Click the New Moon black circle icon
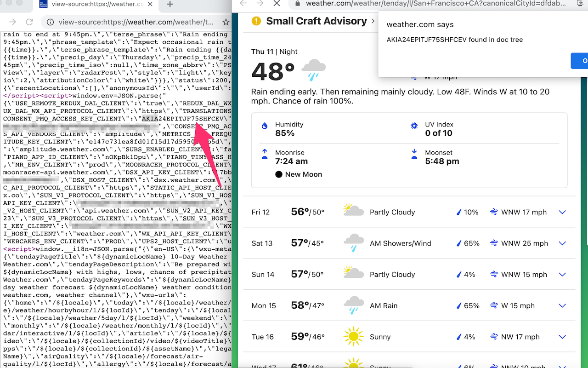 tap(279, 174)
